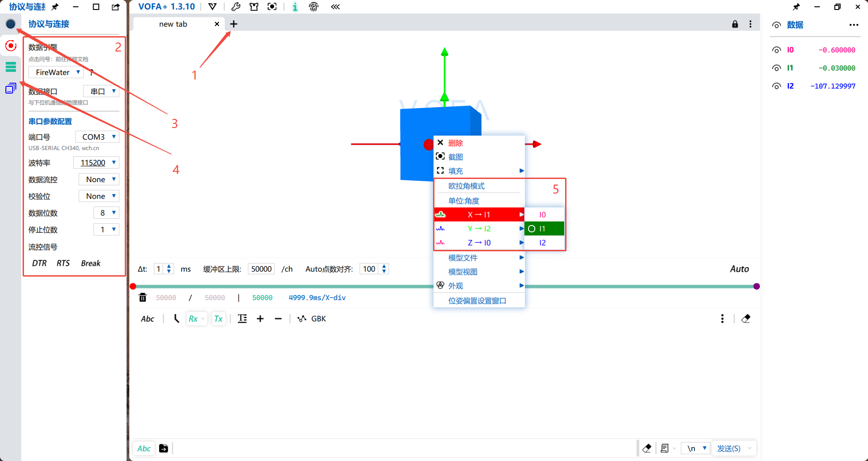Screen dimensions: 868x461
Task: Toggle visibility of channel I1
Action: point(777,68)
